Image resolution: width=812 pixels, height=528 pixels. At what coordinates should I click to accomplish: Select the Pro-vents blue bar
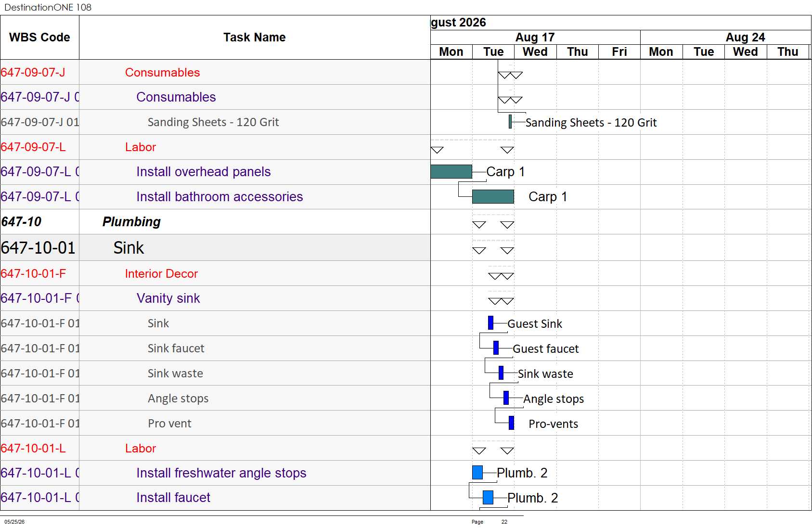[511, 423]
